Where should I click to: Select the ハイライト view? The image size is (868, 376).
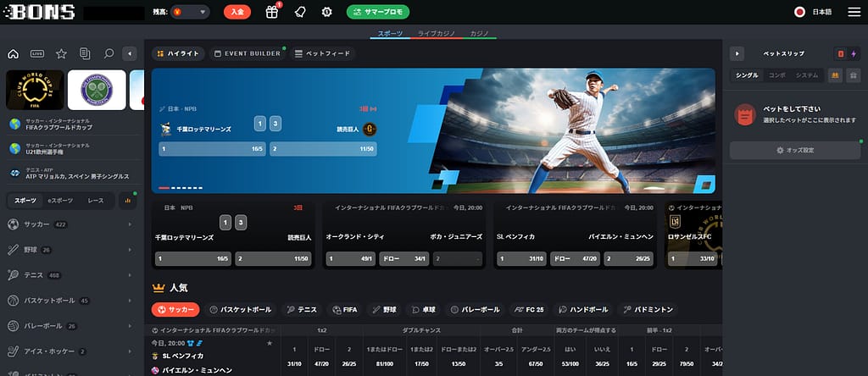(178, 53)
